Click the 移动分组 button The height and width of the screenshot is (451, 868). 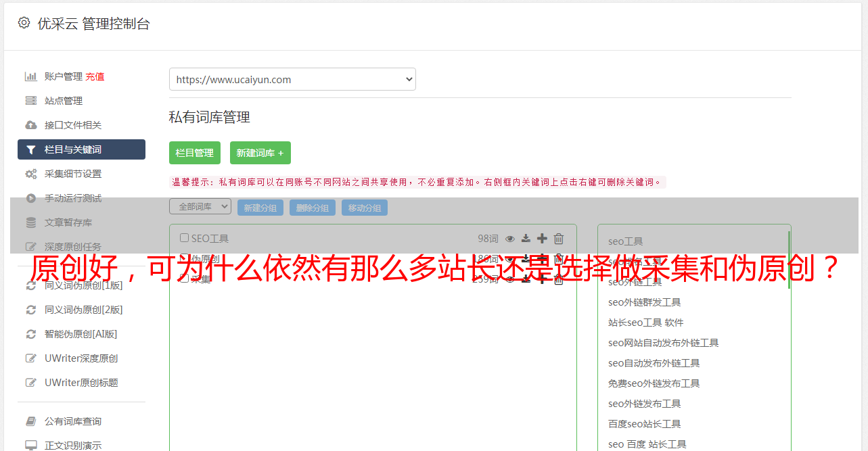(365, 208)
